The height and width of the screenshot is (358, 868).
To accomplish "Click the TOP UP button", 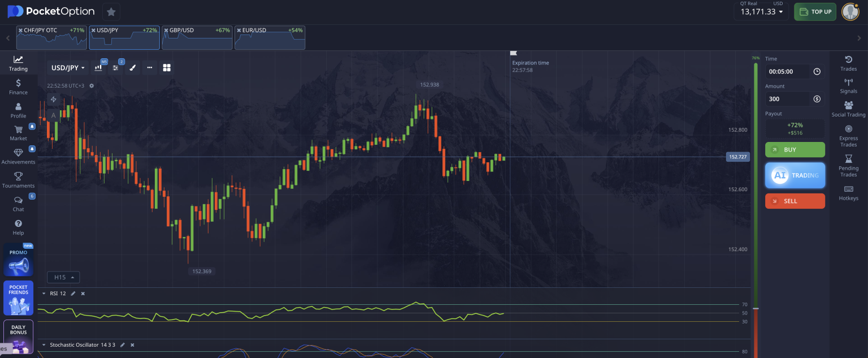I will click(x=815, y=12).
